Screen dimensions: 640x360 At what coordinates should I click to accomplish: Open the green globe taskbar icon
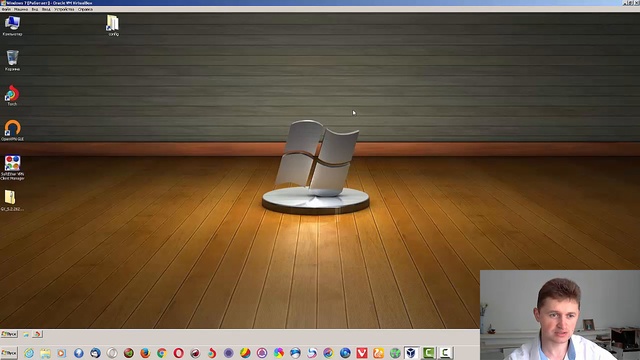click(x=395, y=353)
